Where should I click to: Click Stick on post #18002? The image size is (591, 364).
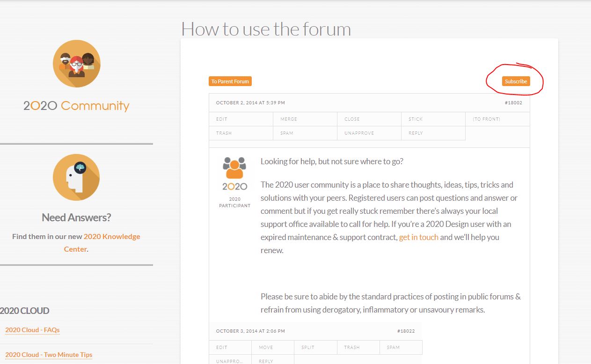[416, 119]
